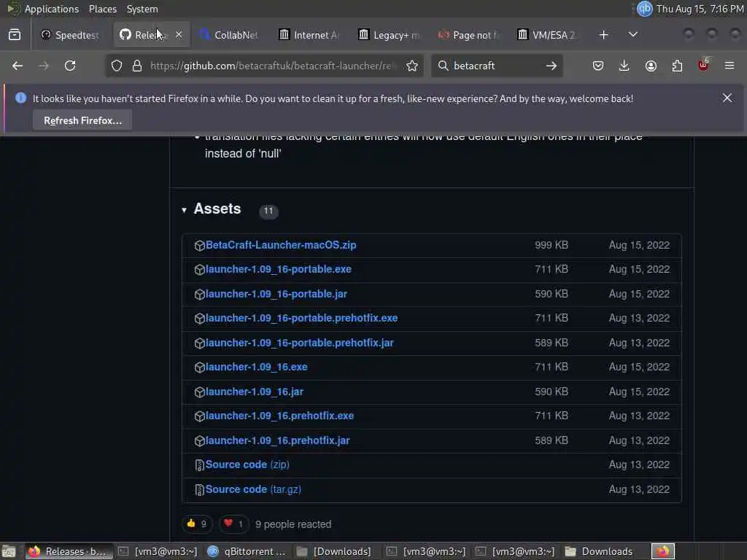Select the Releases Firefox taskbar item
Screen dimensions: 747x560
[x=68, y=551]
